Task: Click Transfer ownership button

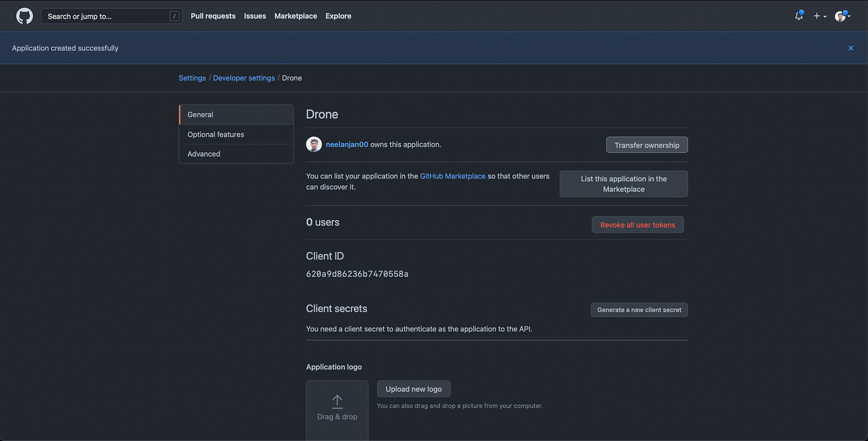Action: click(x=647, y=145)
